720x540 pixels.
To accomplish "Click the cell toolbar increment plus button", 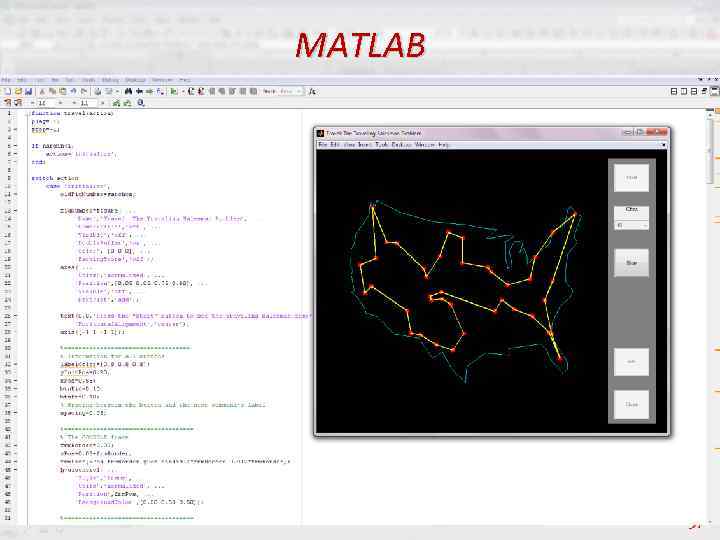I will point(60,103).
